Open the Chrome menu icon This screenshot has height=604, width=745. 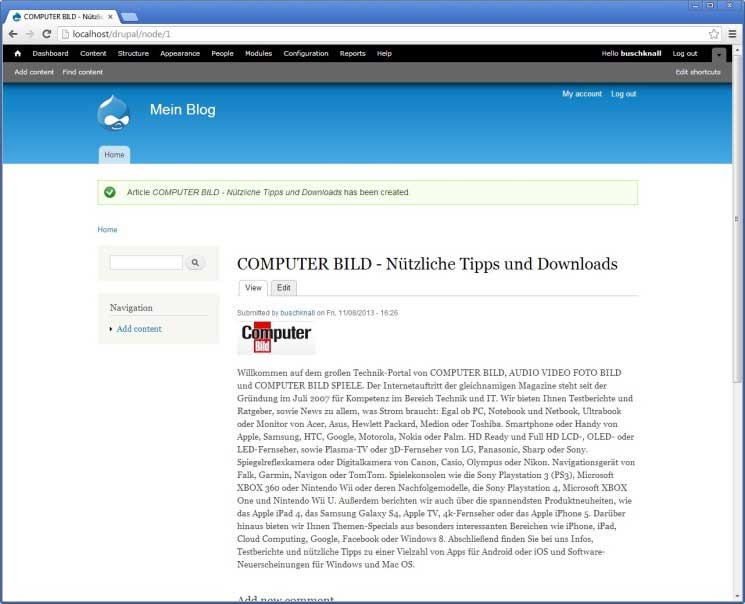tap(733, 34)
